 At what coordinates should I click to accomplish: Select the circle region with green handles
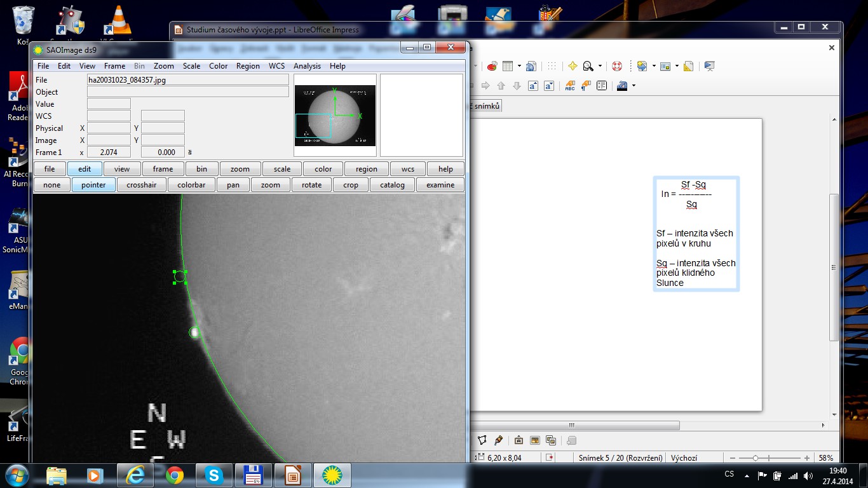coord(180,276)
